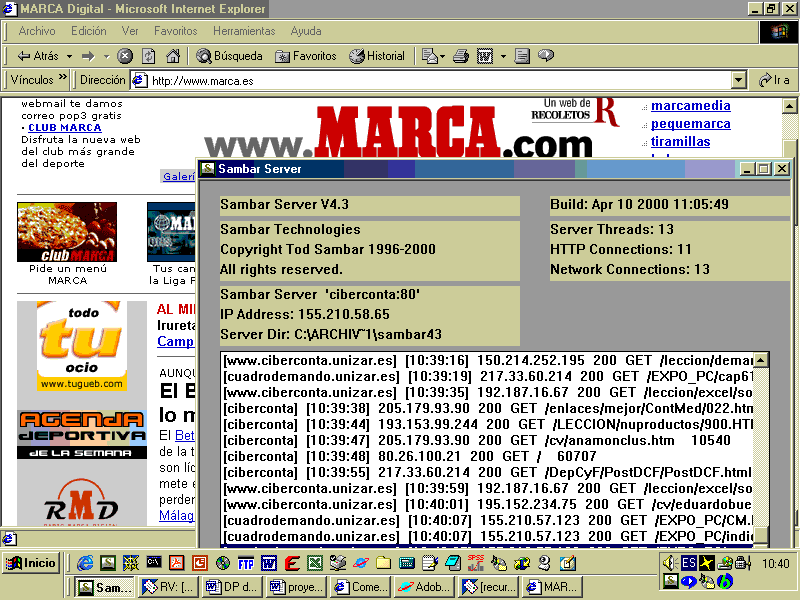Open the CLUB MARCA link
This screenshot has height=600, width=800.
[x=65, y=128]
